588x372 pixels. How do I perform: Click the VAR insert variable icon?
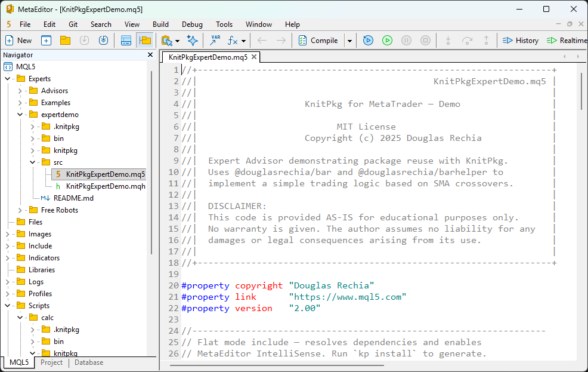[215, 41]
